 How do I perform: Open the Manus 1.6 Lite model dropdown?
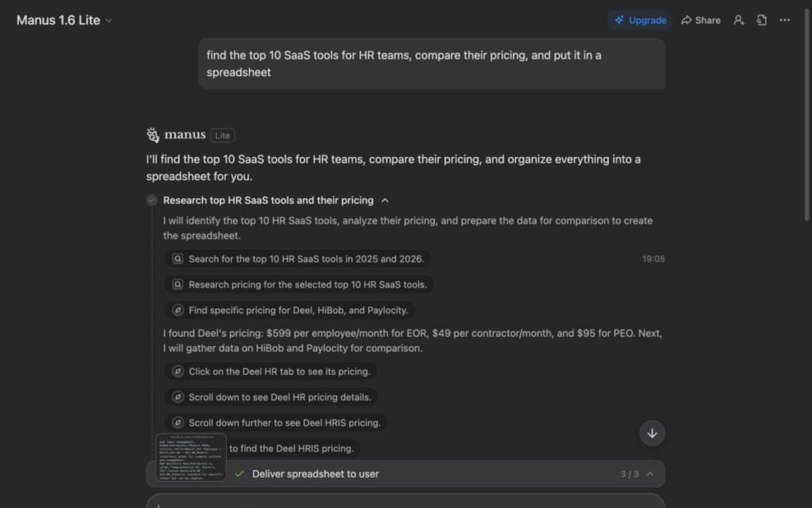point(64,20)
